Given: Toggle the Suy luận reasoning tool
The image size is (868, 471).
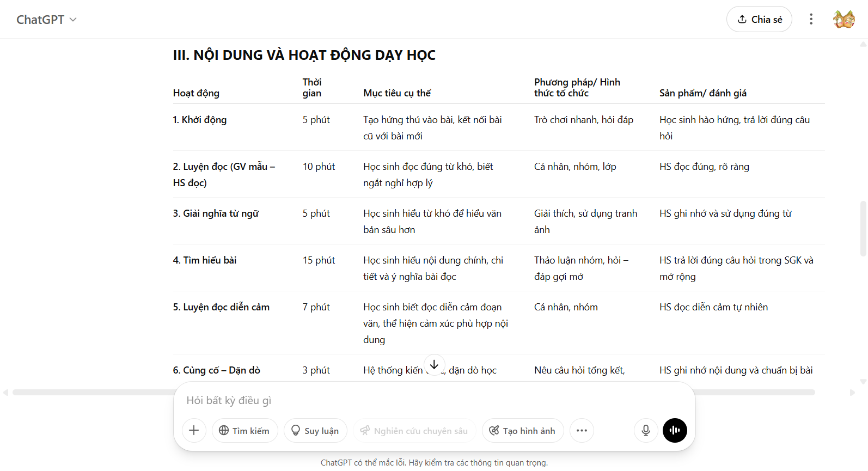Looking at the screenshot, I should tap(315, 431).
